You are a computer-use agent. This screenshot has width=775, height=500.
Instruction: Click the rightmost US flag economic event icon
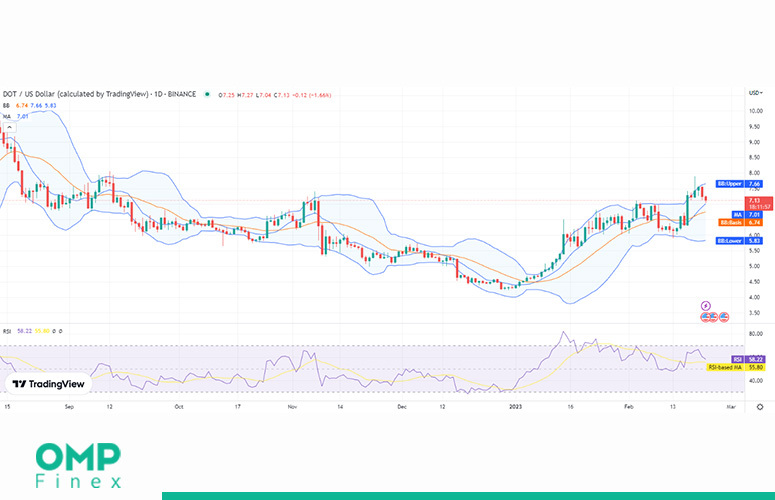(724, 317)
